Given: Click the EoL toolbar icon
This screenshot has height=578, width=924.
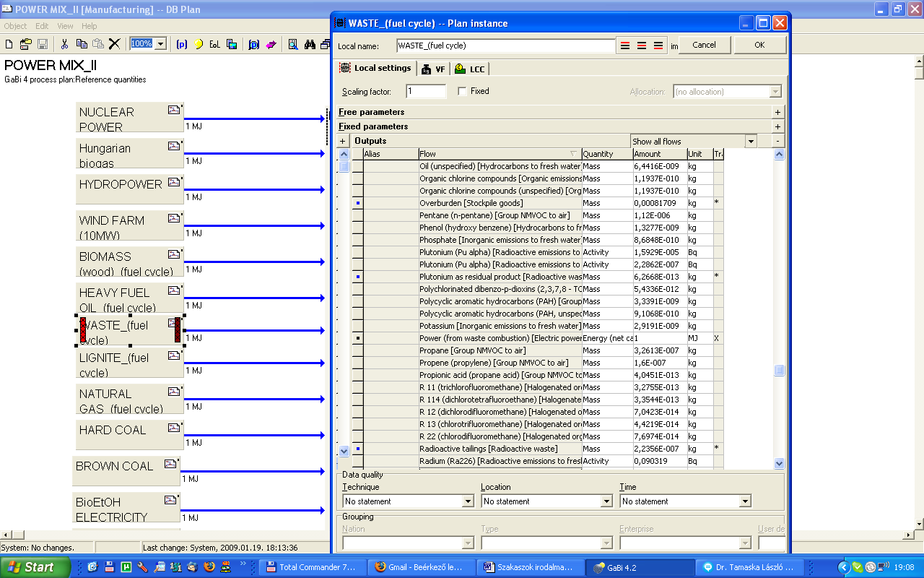Looking at the screenshot, I should click(214, 44).
